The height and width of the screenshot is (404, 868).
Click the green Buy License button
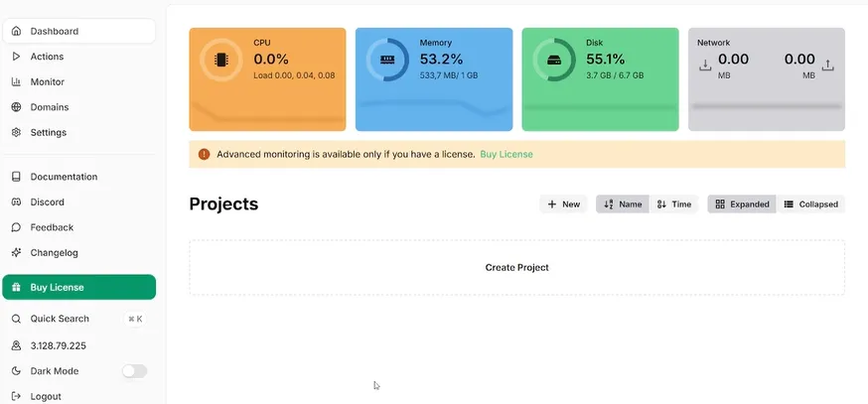(79, 287)
